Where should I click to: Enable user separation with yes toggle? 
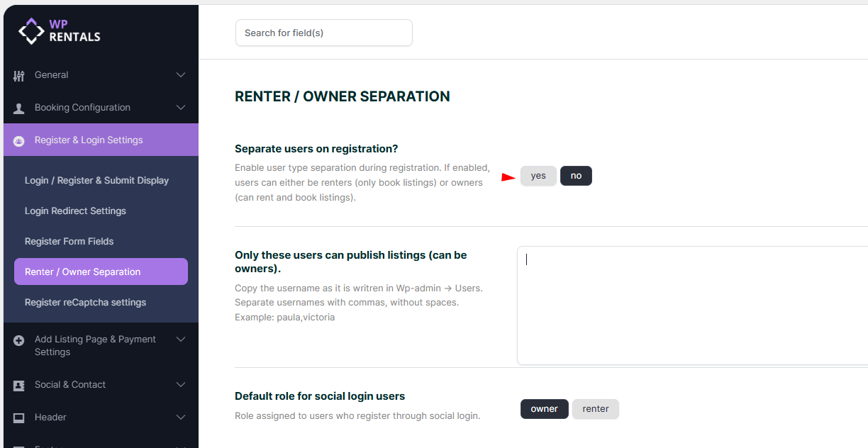point(538,176)
